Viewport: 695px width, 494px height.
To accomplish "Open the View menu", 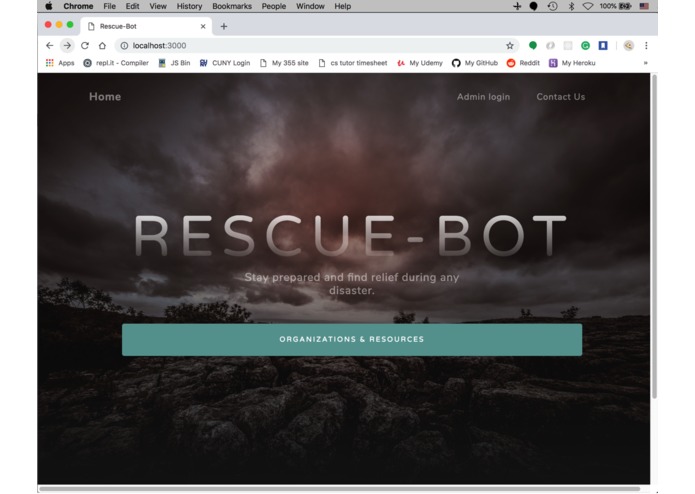I will pyautogui.click(x=158, y=6).
